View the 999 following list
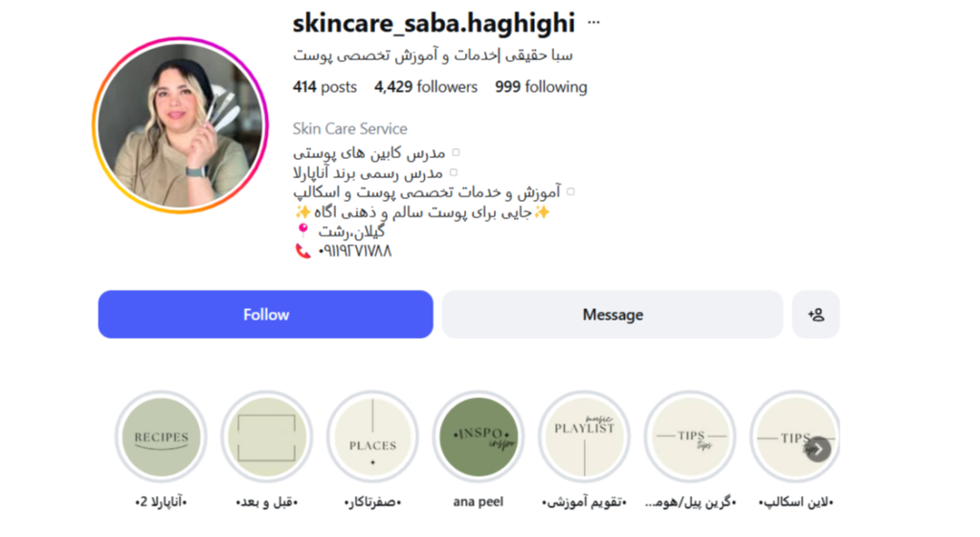Image resolution: width=980 pixels, height=537 pixels. point(542,87)
